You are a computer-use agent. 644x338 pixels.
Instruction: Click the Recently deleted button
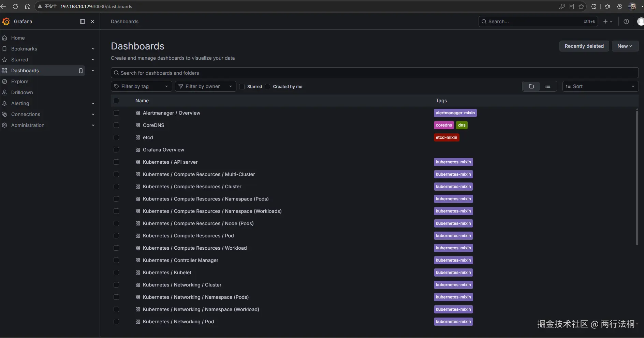584,46
